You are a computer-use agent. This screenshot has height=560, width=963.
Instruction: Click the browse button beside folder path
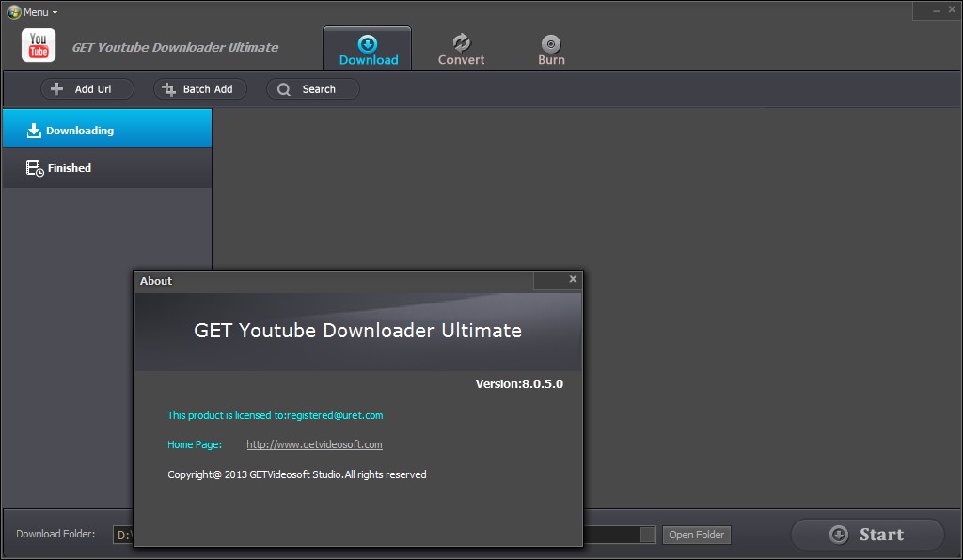647,535
